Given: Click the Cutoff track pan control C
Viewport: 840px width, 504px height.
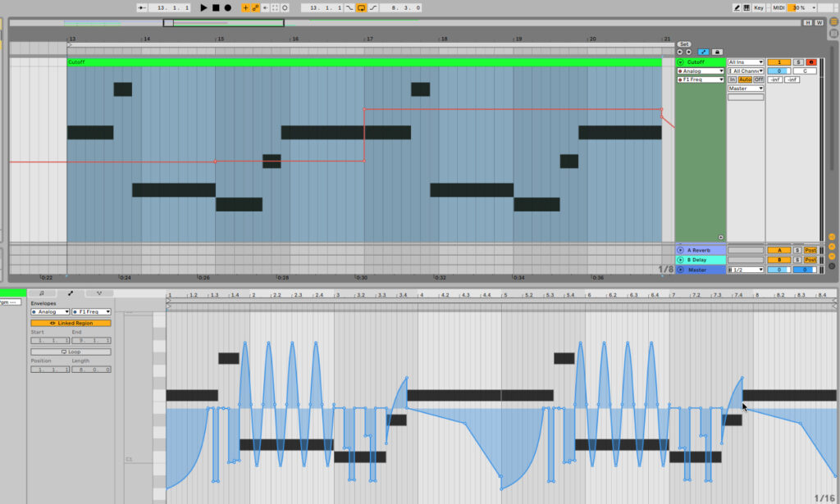Looking at the screenshot, I should click(805, 70).
